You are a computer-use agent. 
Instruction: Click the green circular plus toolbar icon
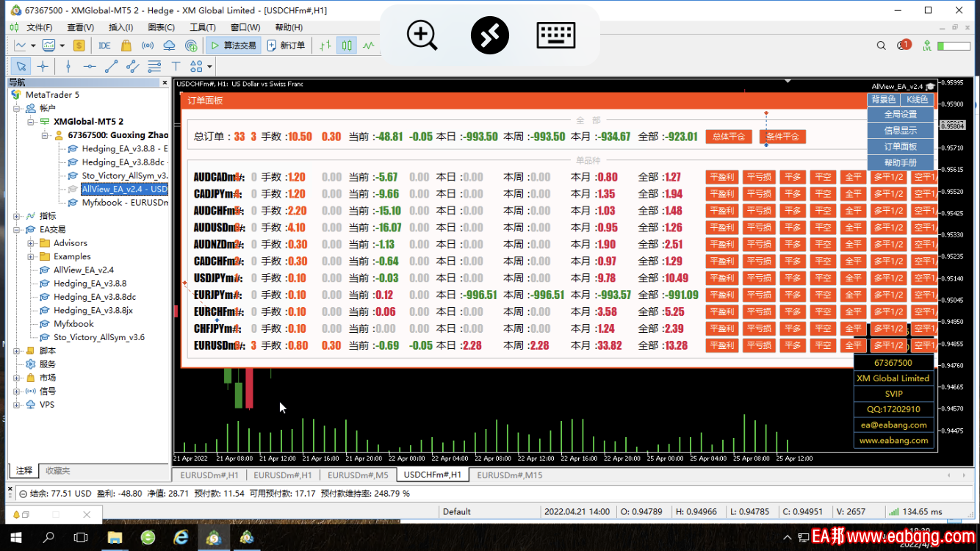click(x=191, y=46)
